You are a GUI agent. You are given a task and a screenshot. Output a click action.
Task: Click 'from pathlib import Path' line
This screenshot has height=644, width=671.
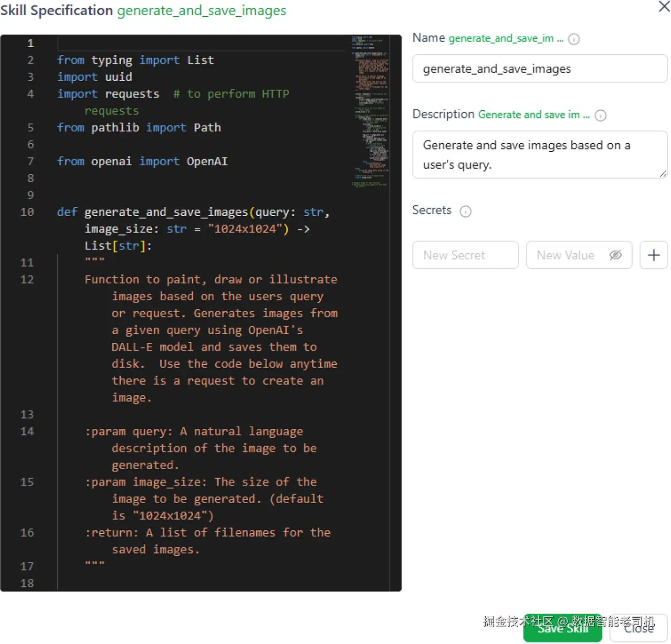139,127
